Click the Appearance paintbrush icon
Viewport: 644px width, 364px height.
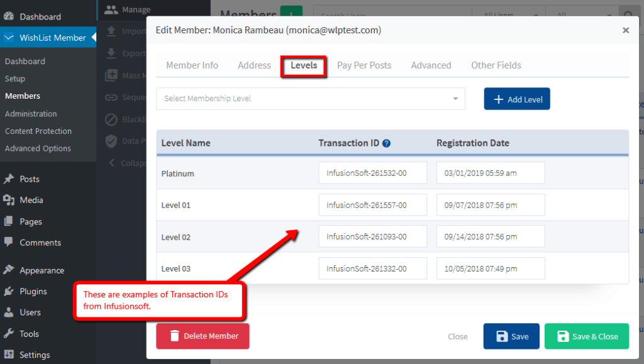coord(9,270)
